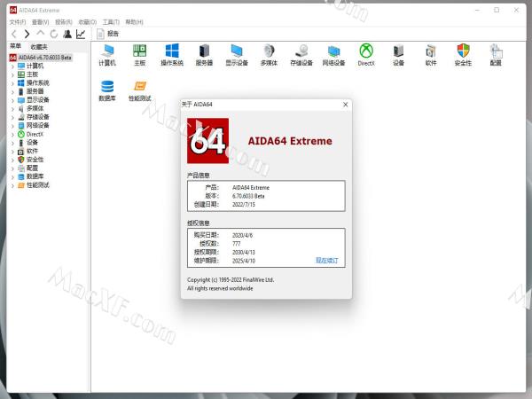This screenshot has width=532, height=399.
Task: Click the user profile icon in toolbar
Action: (67, 34)
